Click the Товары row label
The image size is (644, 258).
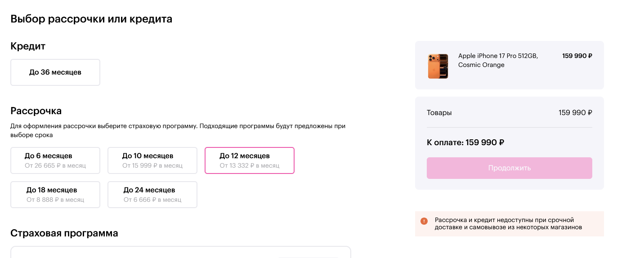439,113
